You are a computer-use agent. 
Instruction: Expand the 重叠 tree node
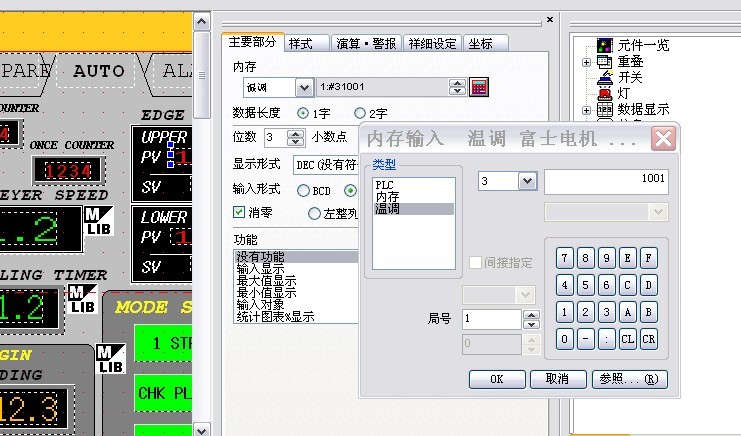tap(587, 62)
